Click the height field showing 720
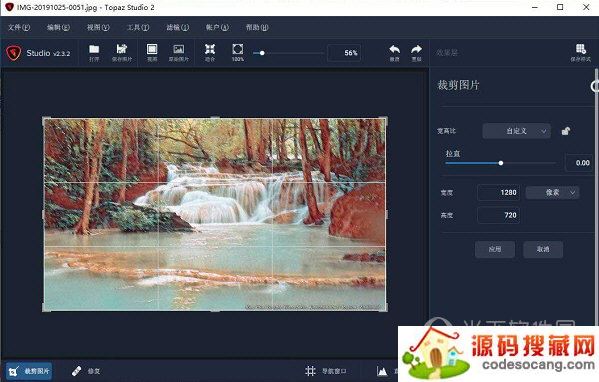Viewport: 599px width, 382px height. coord(499,215)
